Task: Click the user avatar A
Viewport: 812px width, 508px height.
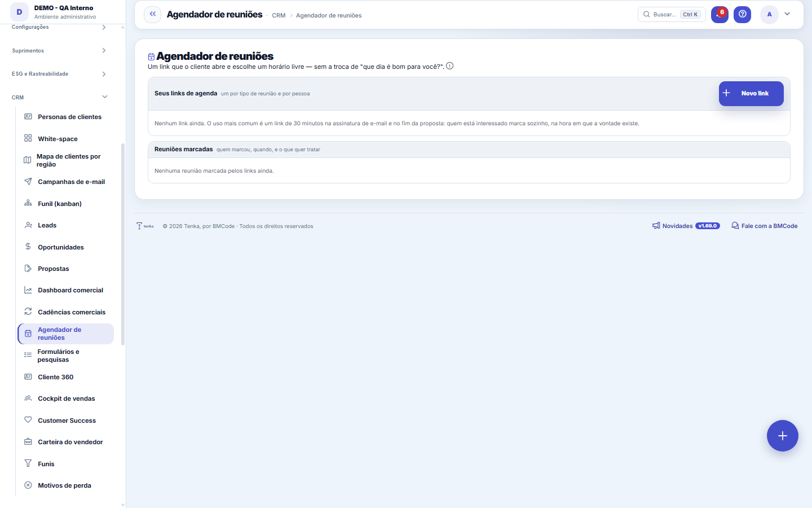Action: point(769,14)
